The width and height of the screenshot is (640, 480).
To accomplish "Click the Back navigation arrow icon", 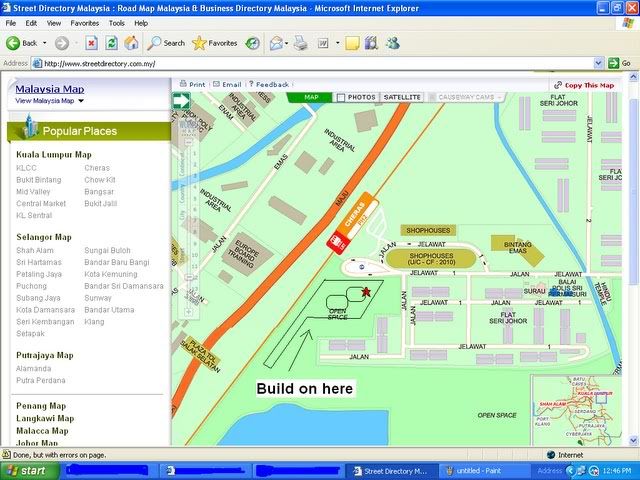I will click(x=13, y=43).
